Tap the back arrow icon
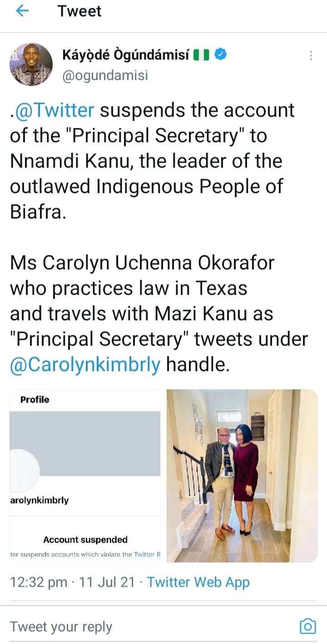The height and width of the screenshot is (644, 327). 22,11
